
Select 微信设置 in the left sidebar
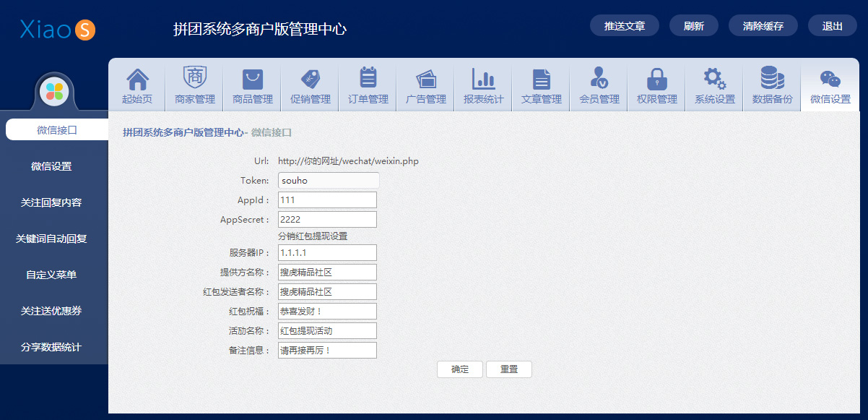[51, 166]
